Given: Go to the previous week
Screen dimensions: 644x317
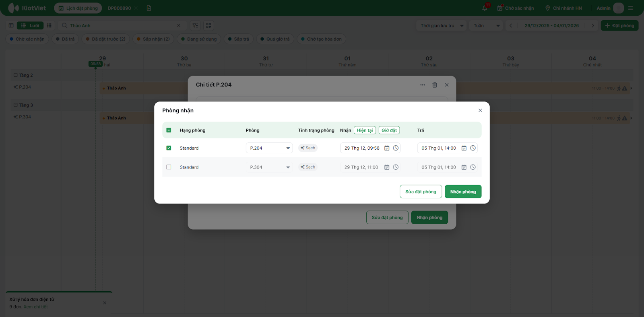Looking at the screenshot, I should (511, 25).
